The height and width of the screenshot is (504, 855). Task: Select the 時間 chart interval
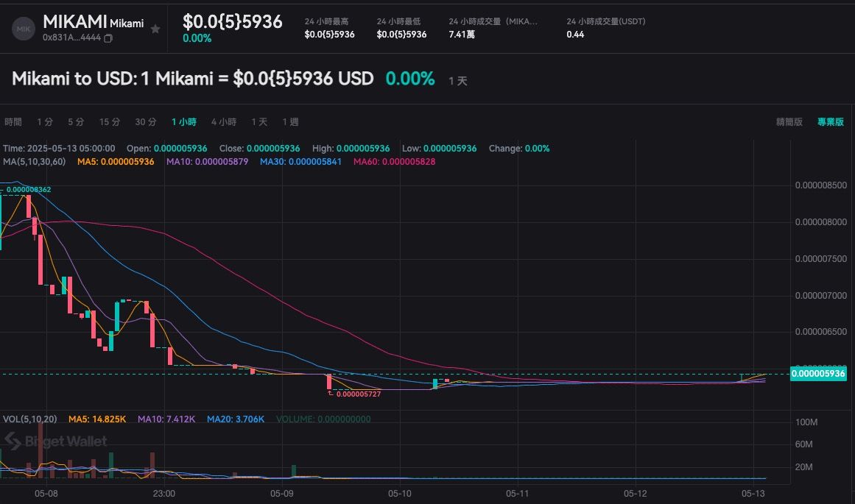click(13, 122)
